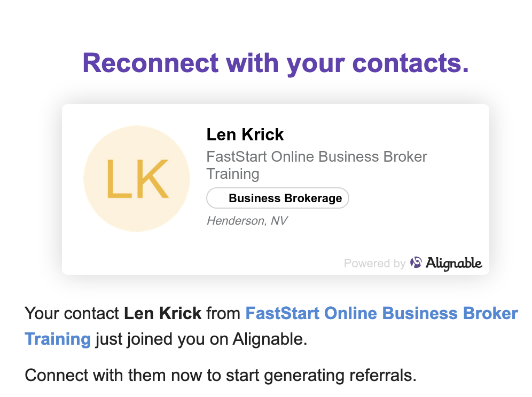Open FastStart Online Business Broker link in paragraph

(382, 313)
